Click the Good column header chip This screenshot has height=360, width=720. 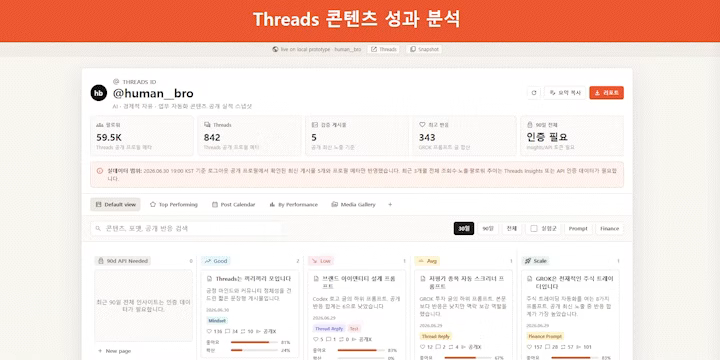[x=216, y=261]
